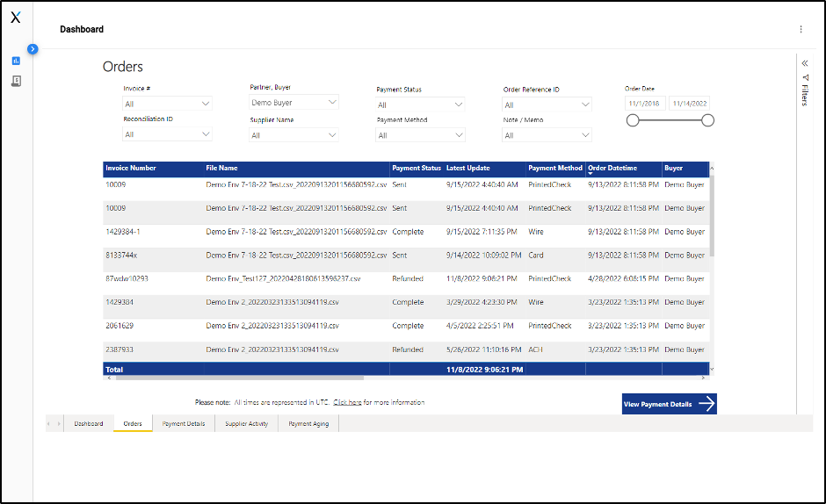Open the Reconciliation ID dropdown

click(167, 134)
